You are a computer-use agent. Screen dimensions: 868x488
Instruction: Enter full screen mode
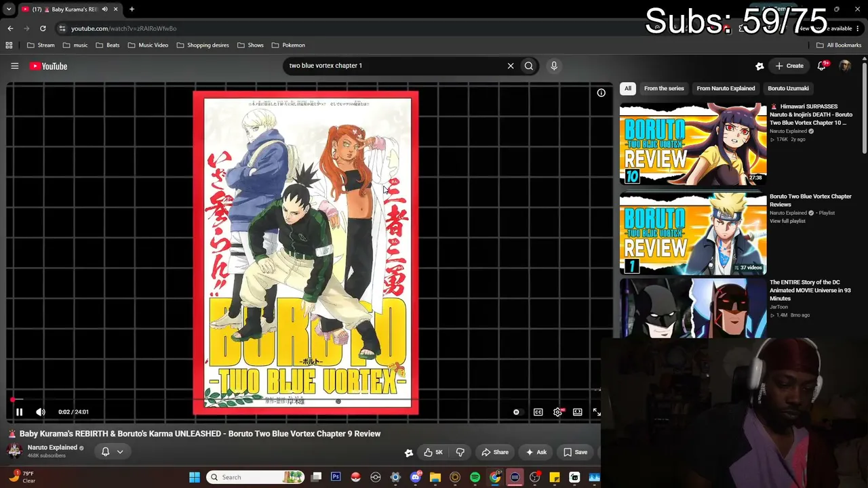[597, 412]
